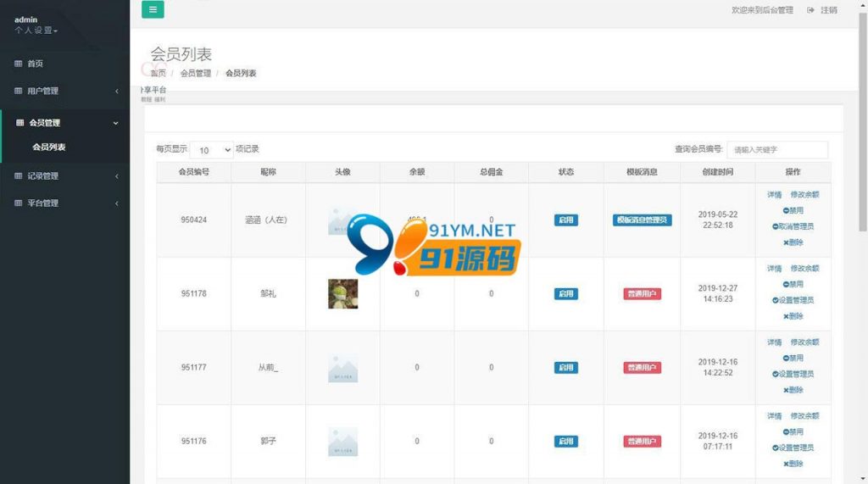868x484 pixels.
Task: Click the grid icon beside 首页
Action: [x=19, y=64]
